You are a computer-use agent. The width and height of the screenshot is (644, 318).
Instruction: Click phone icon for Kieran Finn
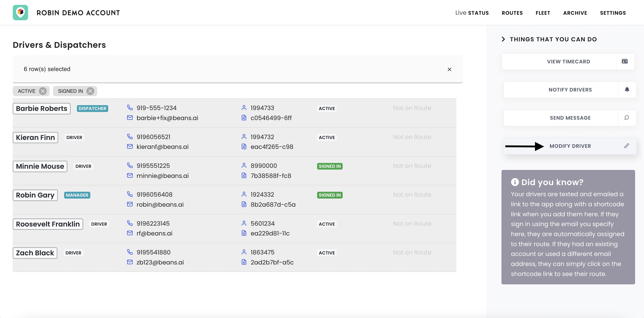point(130,136)
